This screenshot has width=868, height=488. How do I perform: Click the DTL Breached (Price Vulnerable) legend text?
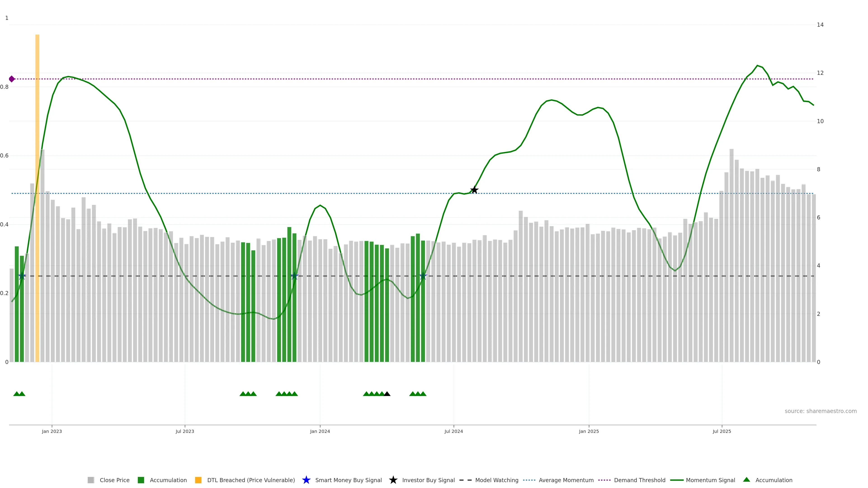(x=251, y=480)
